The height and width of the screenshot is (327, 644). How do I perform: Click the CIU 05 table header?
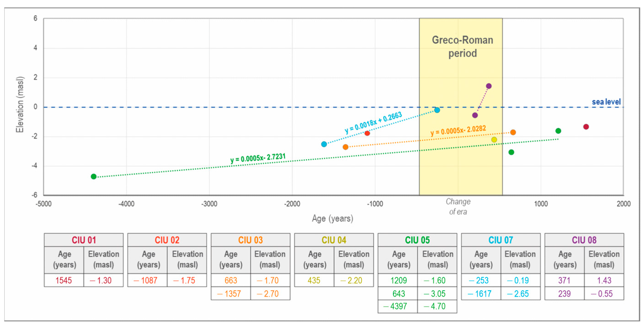click(417, 240)
